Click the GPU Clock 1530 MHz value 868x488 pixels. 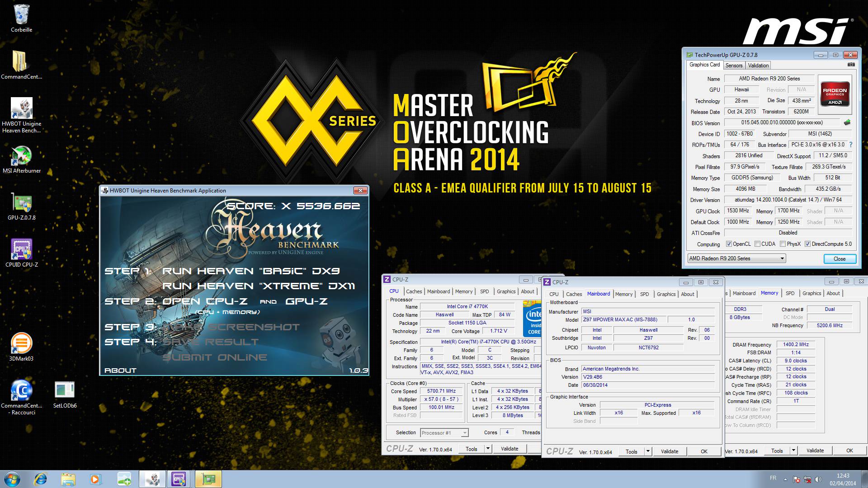pos(738,211)
